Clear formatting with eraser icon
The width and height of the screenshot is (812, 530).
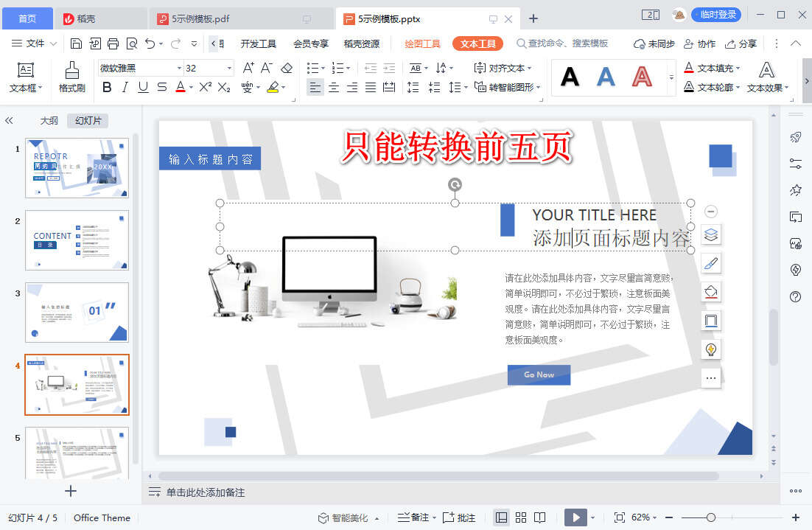287,68
